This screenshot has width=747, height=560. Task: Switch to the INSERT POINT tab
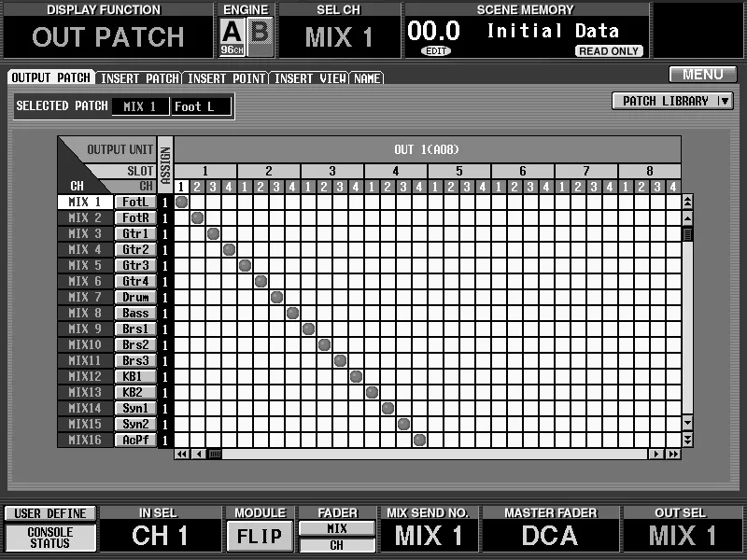click(x=226, y=78)
